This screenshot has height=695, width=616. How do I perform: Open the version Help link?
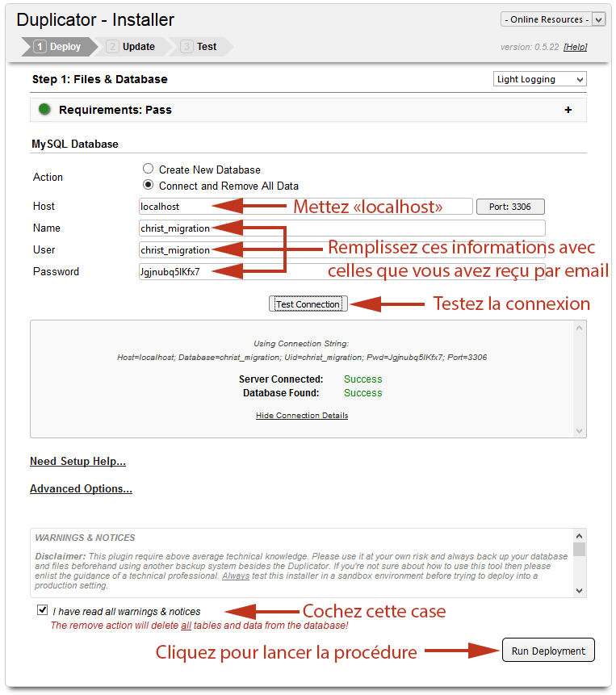[575, 47]
